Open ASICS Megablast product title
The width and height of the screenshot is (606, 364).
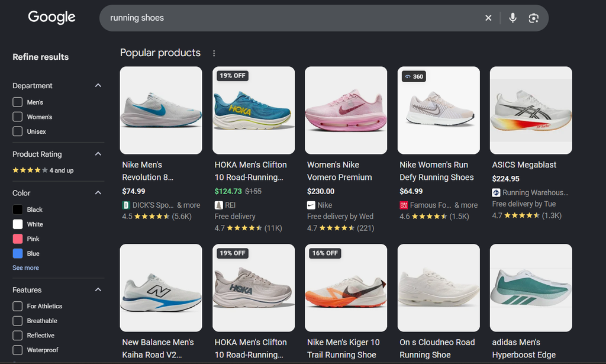click(x=524, y=165)
